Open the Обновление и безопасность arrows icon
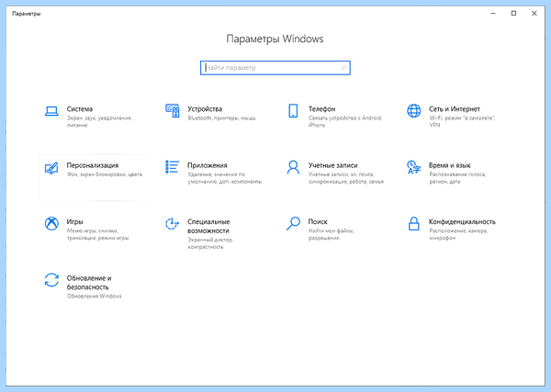The image size is (551, 392). point(51,280)
